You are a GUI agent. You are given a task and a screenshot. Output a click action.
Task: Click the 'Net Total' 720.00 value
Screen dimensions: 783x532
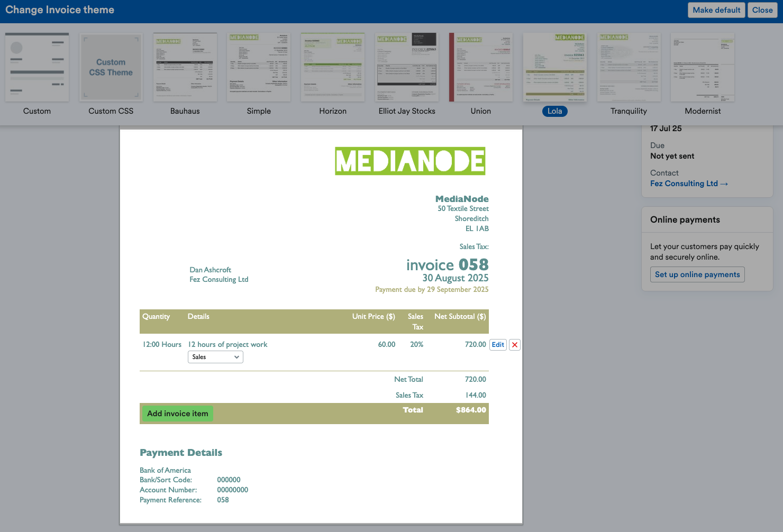pos(476,379)
